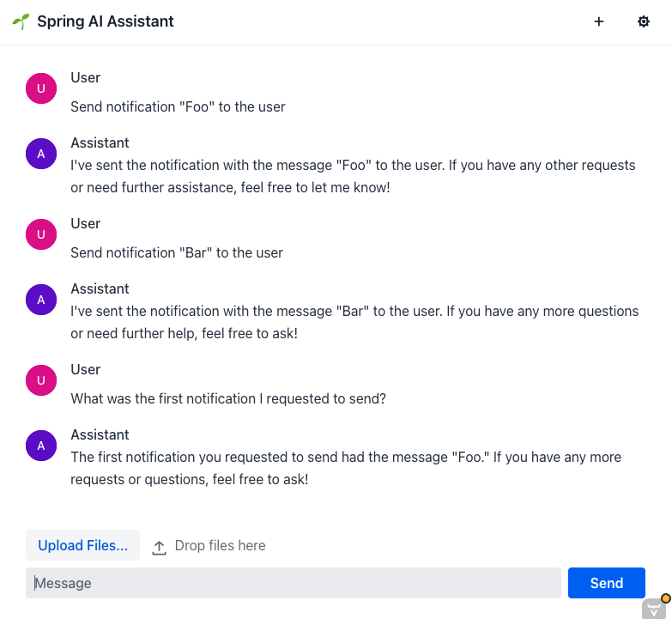Click the green Spring sprout logo
The width and height of the screenshot is (672, 619).
pyautogui.click(x=21, y=21)
